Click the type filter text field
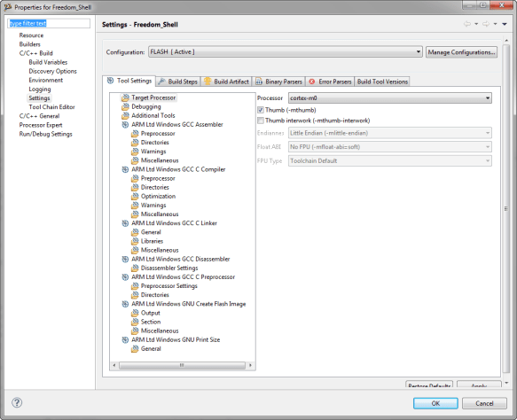517x420 pixels. tap(49, 23)
